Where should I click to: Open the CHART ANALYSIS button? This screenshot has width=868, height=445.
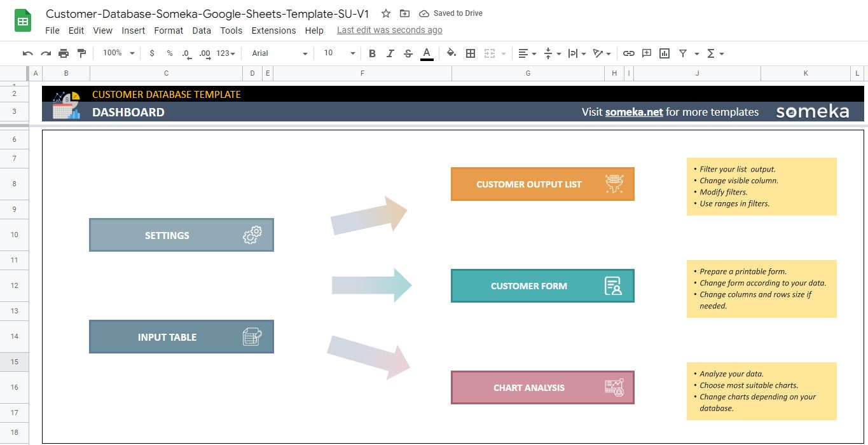[x=542, y=388]
